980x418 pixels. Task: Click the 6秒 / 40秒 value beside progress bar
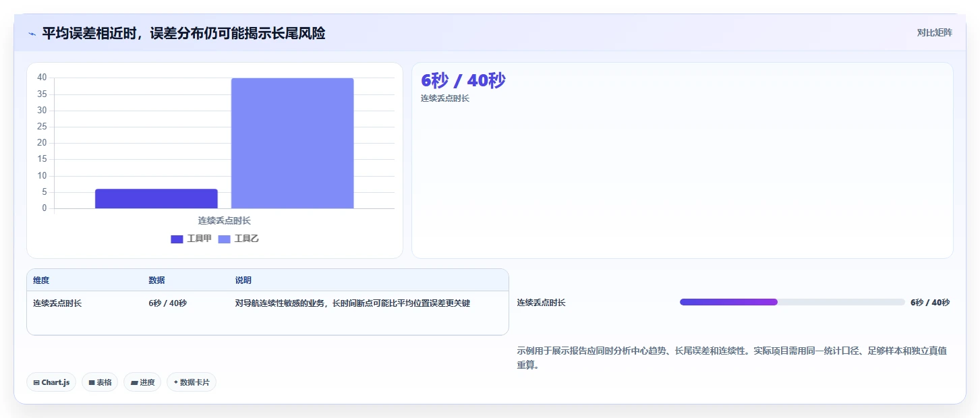930,303
